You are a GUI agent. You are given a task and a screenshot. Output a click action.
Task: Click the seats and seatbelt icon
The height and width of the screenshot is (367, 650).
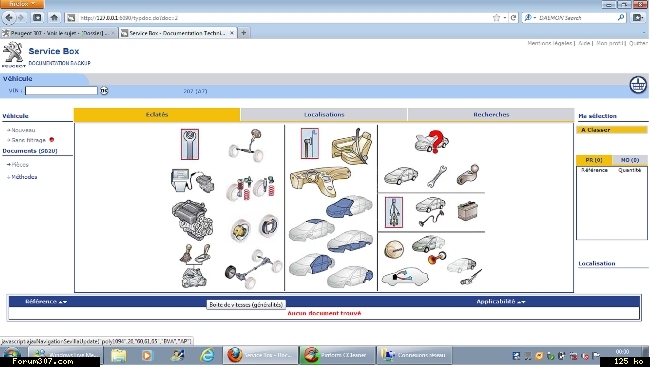pyautogui.click(x=352, y=146)
